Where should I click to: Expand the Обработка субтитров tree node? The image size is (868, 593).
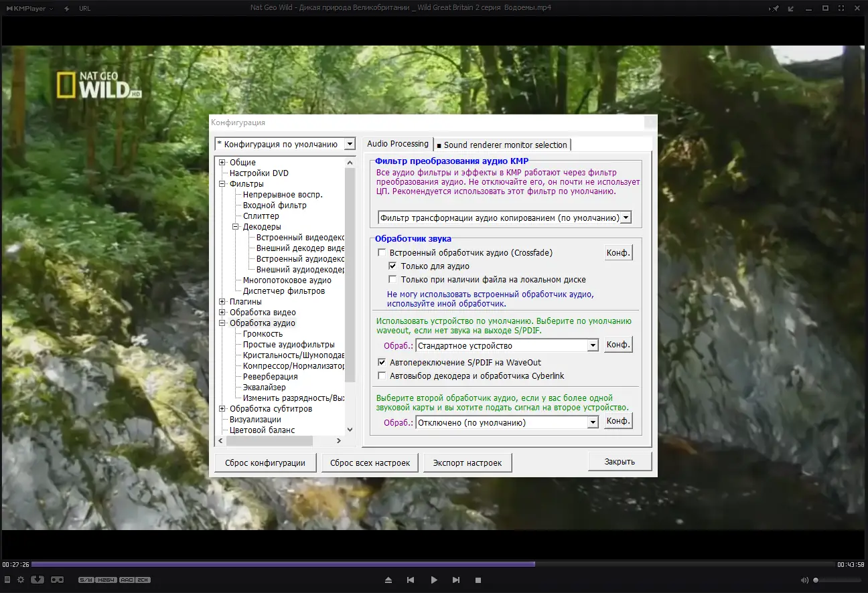pyautogui.click(x=222, y=409)
